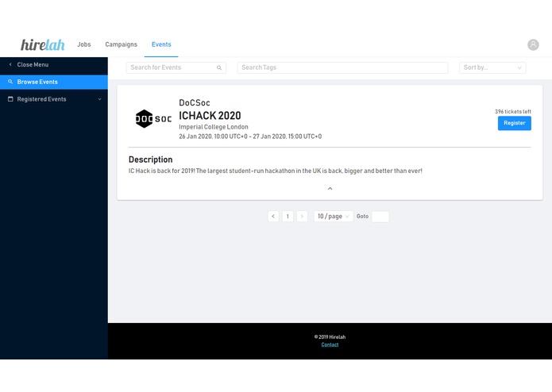The height and width of the screenshot is (392, 552).
Task: Click the Description heading
Action: point(151,159)
